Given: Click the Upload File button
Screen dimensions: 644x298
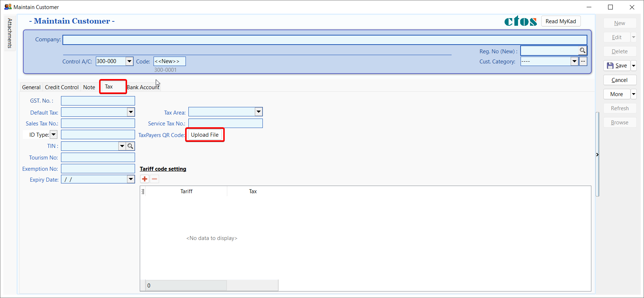Looking at the screenshot, I should pos(205,135).
